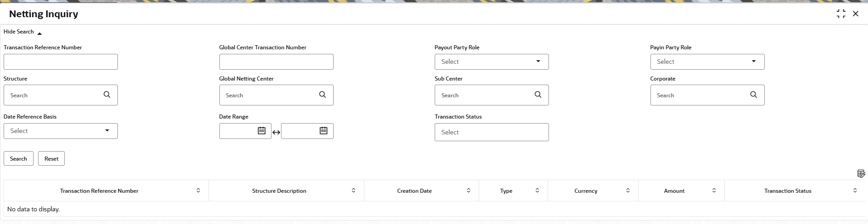This screenshot has height=224, width=868.
Task: Focus the Transaction Reference Number input field
Action: [61, 62]
